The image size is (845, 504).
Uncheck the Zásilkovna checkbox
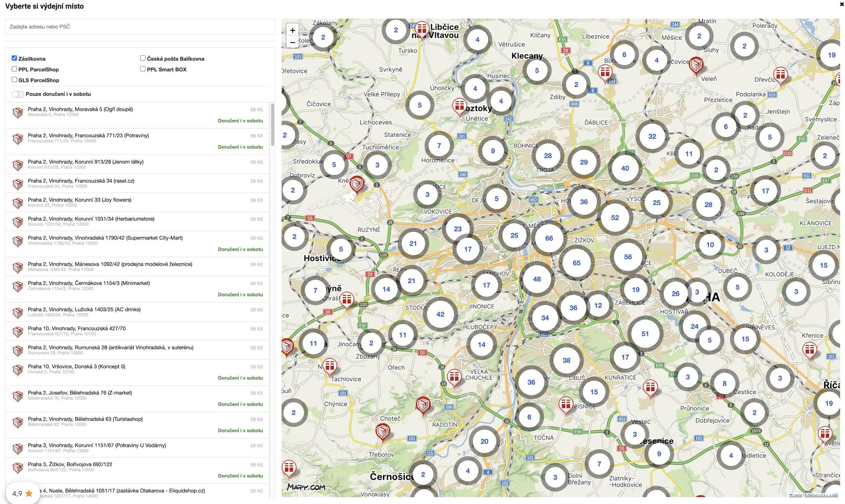click(x=14, y=58)
